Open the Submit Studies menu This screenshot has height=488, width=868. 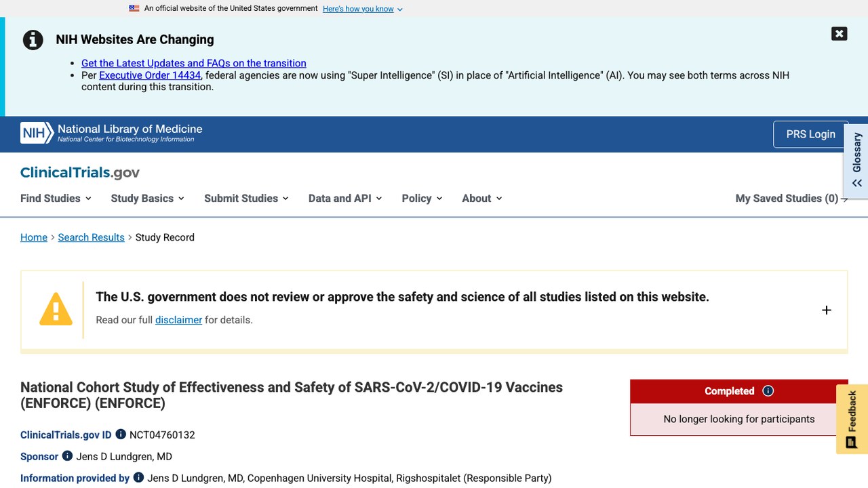[246, 198]
